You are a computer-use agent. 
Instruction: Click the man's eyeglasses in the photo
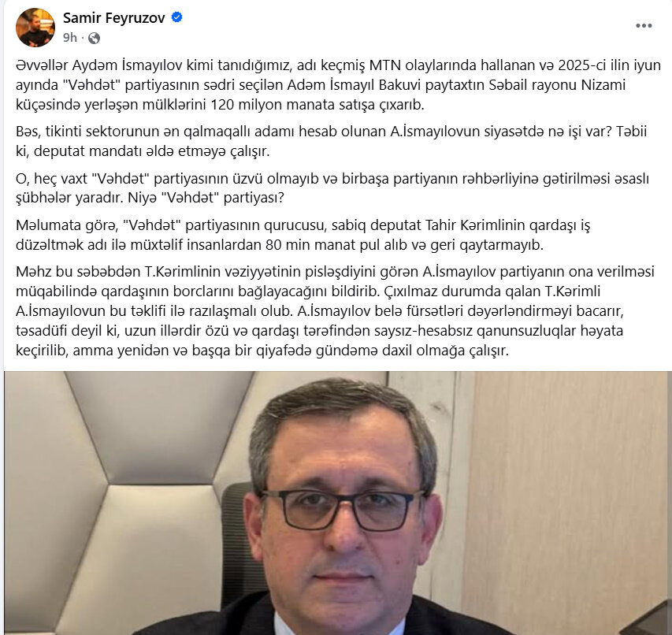point(342,510)
